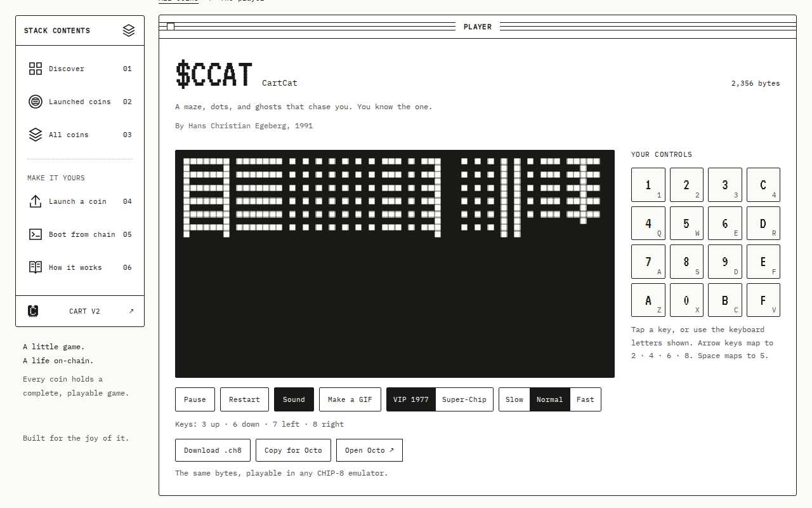
Task: Tap keypad key 7 for left
Action: 648,262
